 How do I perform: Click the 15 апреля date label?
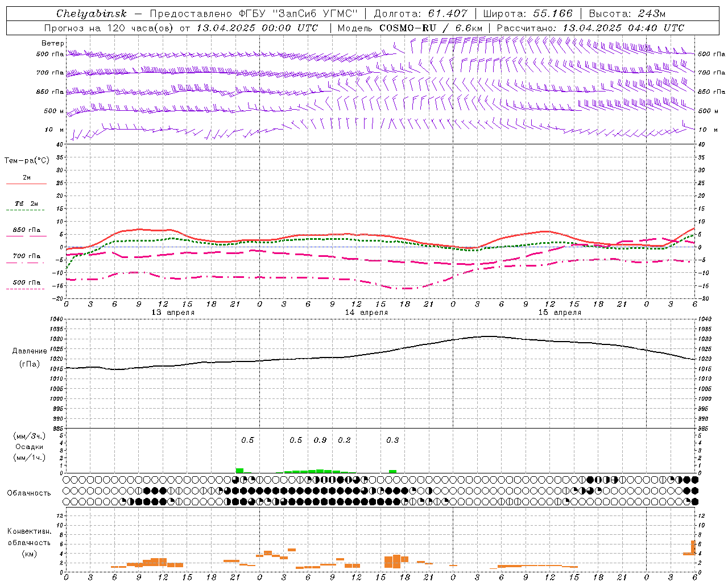[560, 313]
